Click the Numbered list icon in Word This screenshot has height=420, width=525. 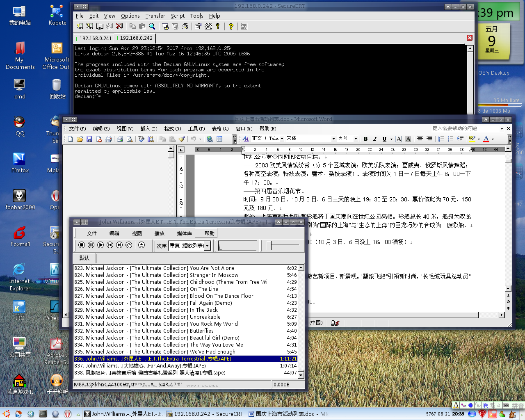coord(441,139)
